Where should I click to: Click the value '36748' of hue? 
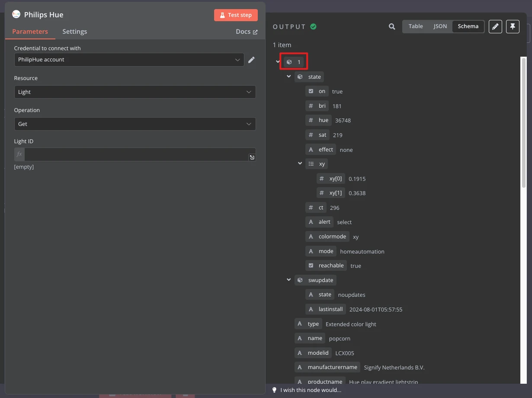pos(343,121)
